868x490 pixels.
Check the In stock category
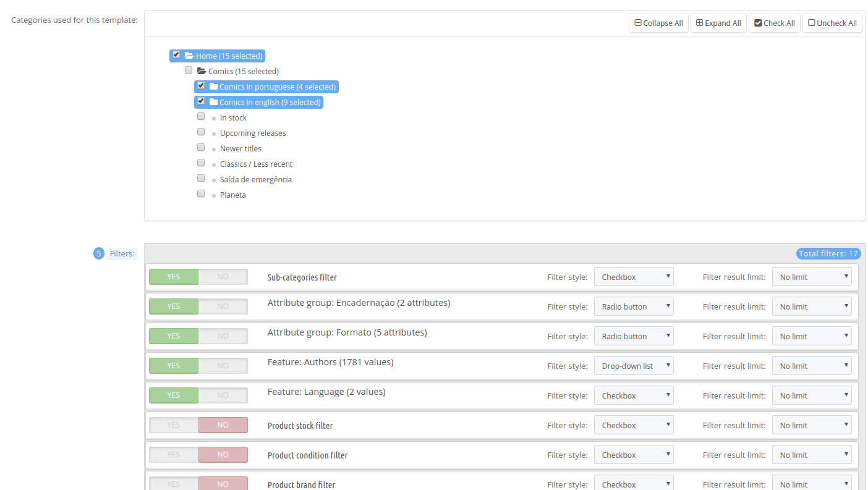pyautogui.click(x=201, y=116)
